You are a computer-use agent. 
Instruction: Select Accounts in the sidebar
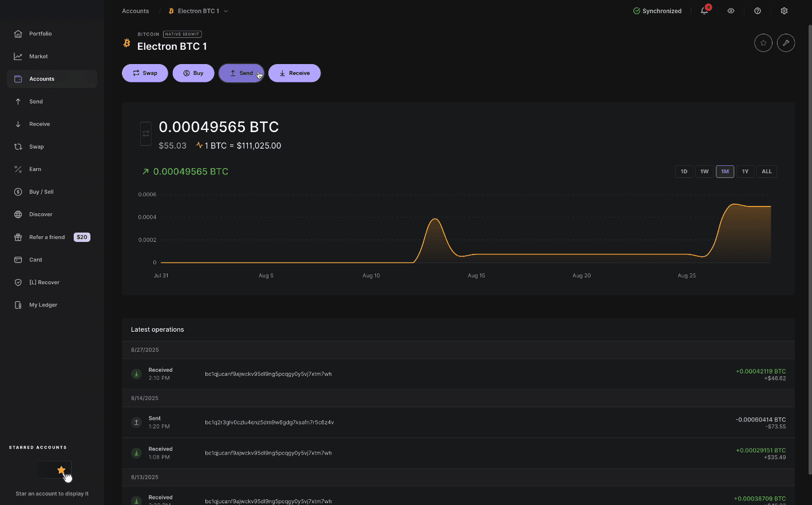pos(52,79)
